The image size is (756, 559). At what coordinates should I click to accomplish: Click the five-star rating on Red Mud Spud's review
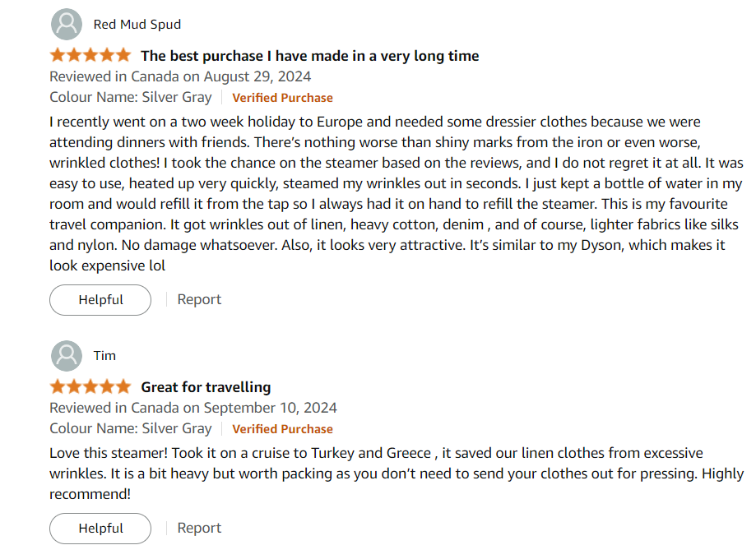coord(90,56)
